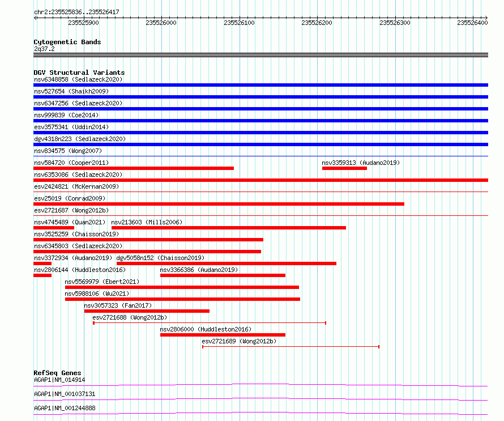The width and height of the screenshot is (504, 421).
Task: Select the nsv3057323 (Fan2017) red bar
Action: (147, 311)
